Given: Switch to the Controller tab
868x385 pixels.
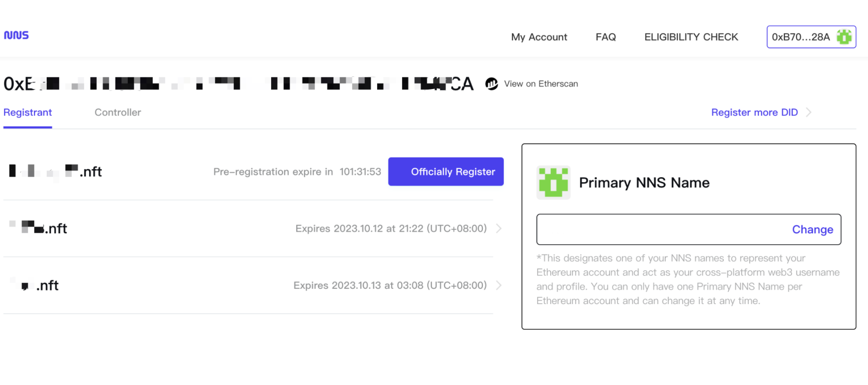Looking at the screenshot, I should coord(117,113).
